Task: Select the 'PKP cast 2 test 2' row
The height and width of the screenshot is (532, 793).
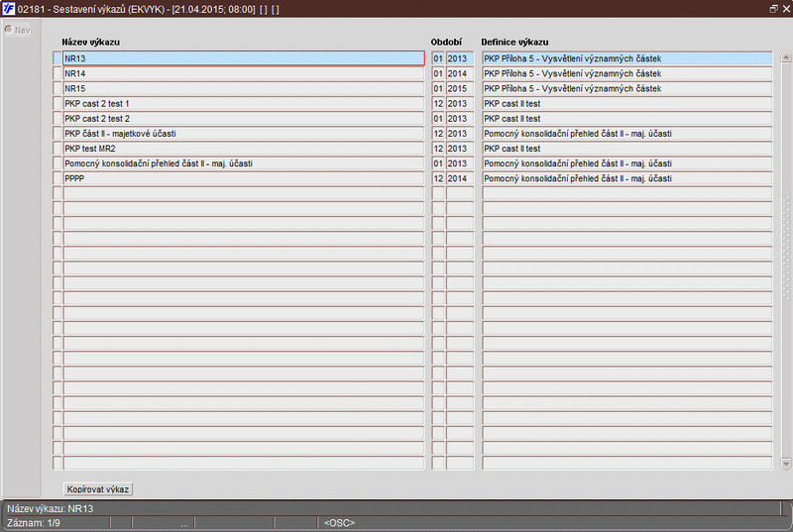Action: point(243,118)
